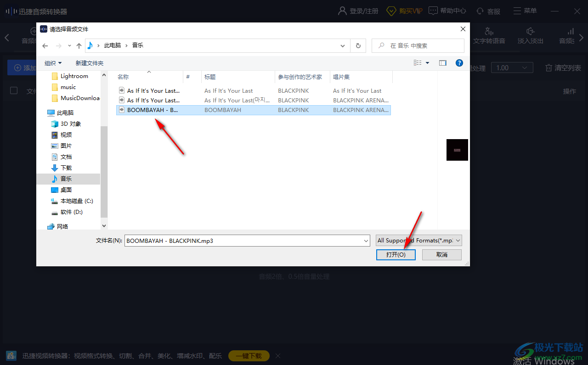Open the 组织 menu
588x365 pixels.
(x=53, y=63)
